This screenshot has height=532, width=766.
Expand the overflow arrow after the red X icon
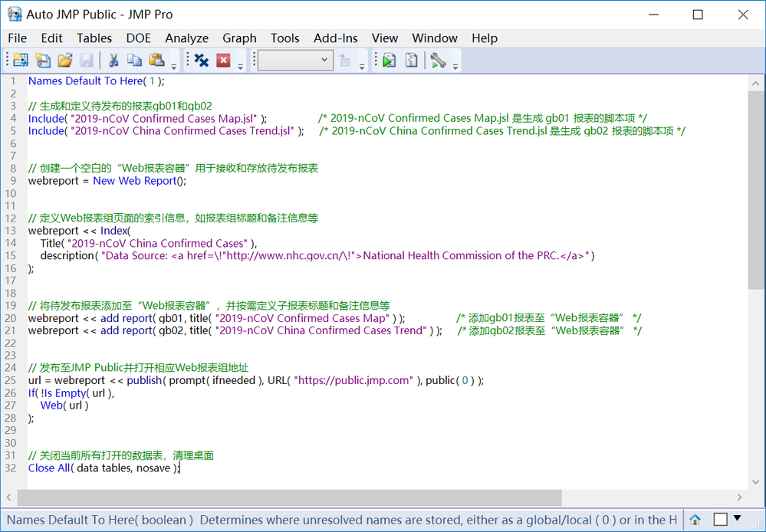coord(240,66)
